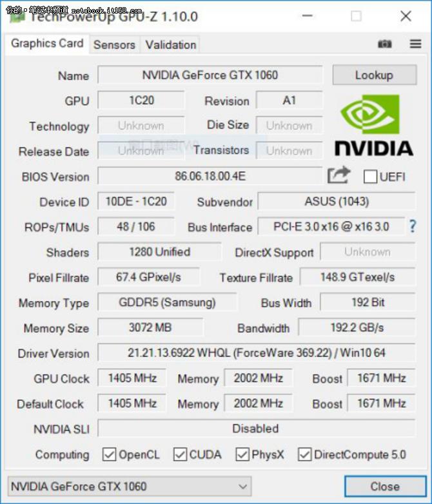Toggle the PhysX checkbox
The width and height of the screenshot is (432, 504).
242,454
